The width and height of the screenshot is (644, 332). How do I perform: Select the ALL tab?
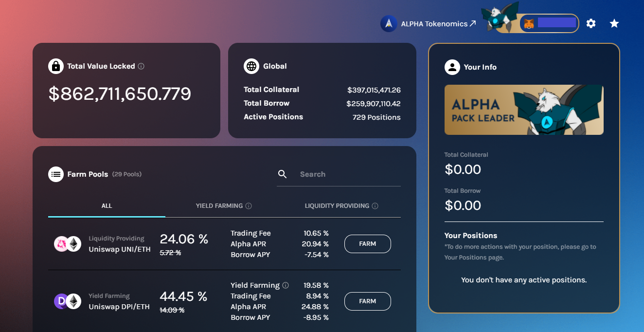coord(107,206)
